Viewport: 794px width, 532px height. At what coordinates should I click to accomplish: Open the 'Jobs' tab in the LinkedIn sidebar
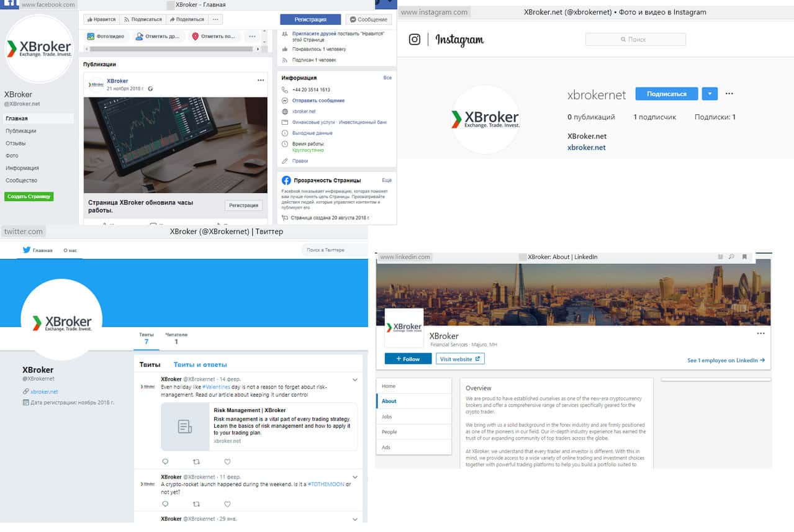coord(387,417)
